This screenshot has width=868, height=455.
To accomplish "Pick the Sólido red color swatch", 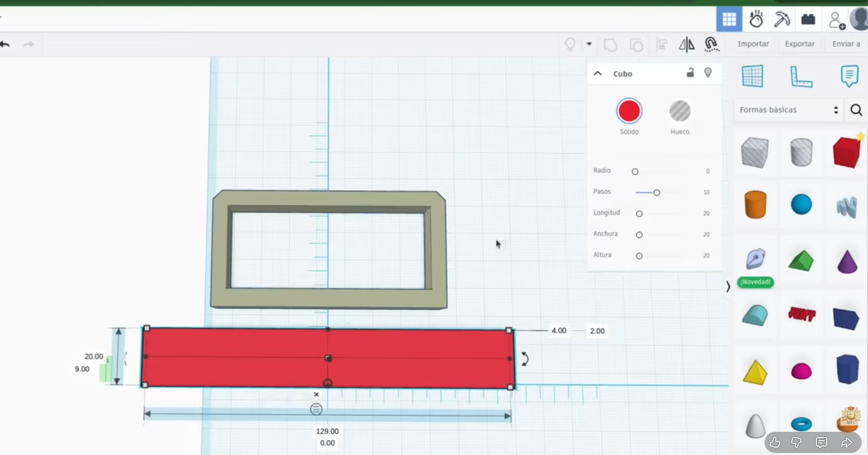I will point(629,111).
